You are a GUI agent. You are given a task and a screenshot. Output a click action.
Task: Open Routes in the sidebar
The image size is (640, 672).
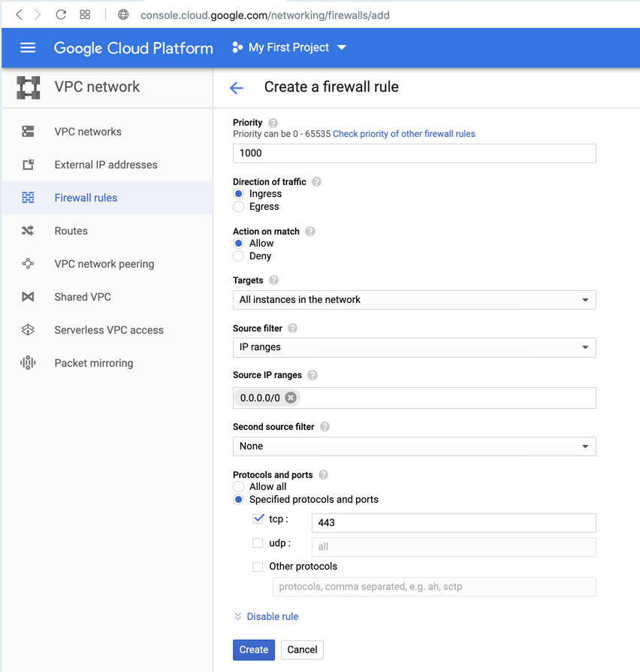click(71, 231)
